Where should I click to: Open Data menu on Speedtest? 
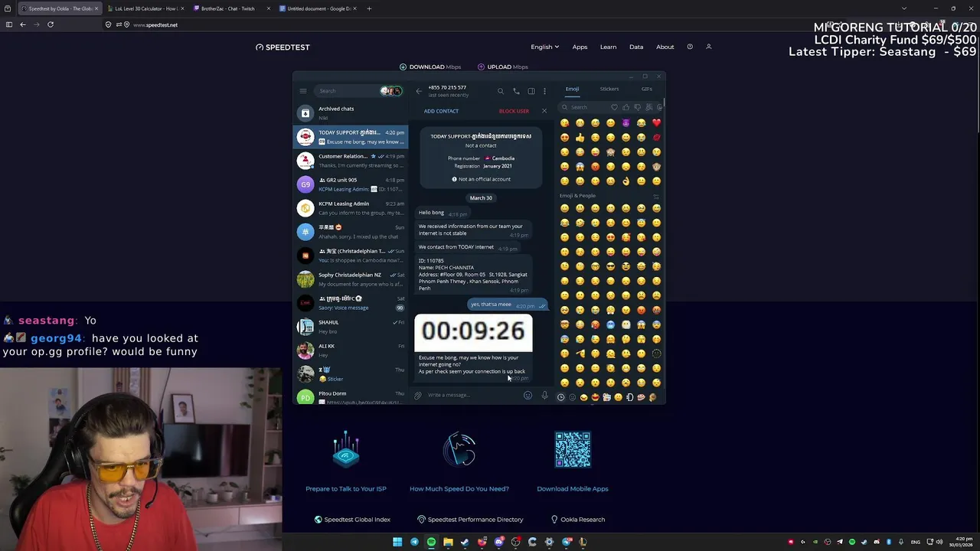coord(636,47)
